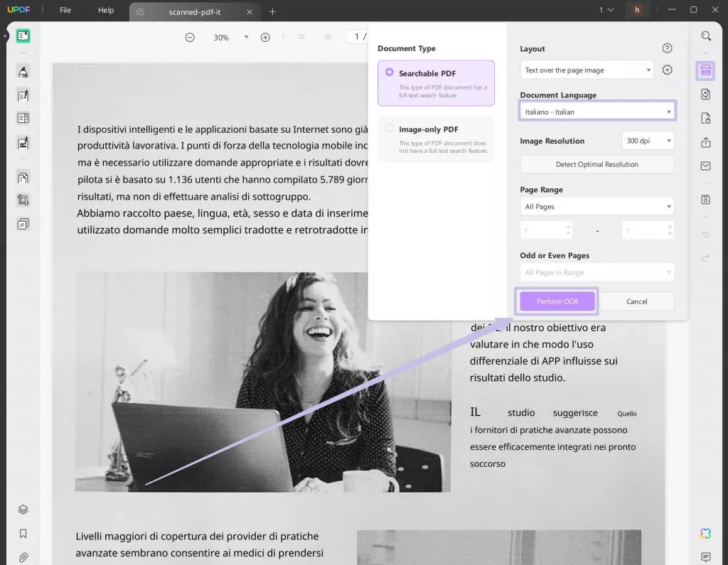The height and width of the screenshot is (565, 728).
Task: Open the stacked pages tool below the Crop icon
Action: (23, 225)
